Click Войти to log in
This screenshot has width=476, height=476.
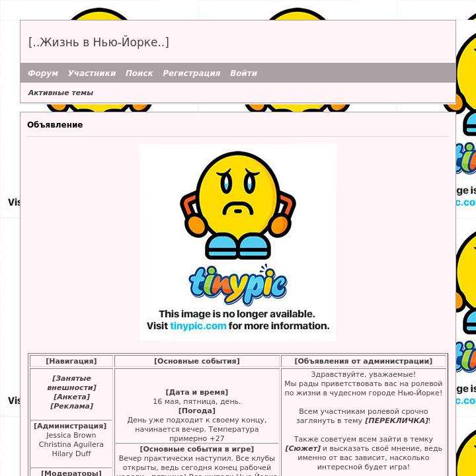point(243,73)
